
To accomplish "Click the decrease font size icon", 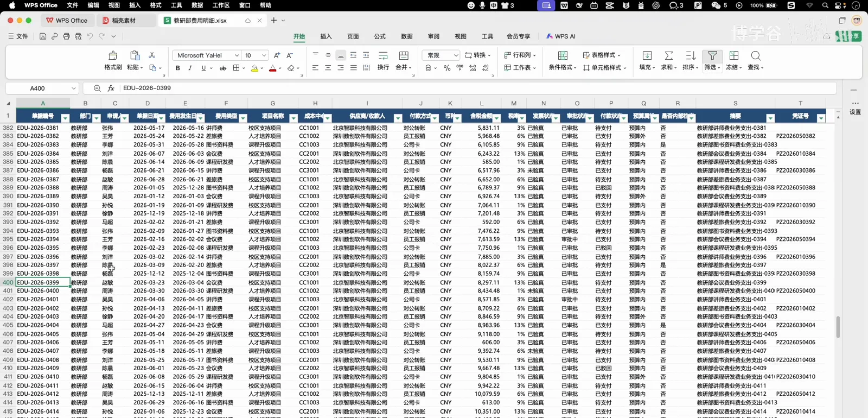I will pos(290,55).
